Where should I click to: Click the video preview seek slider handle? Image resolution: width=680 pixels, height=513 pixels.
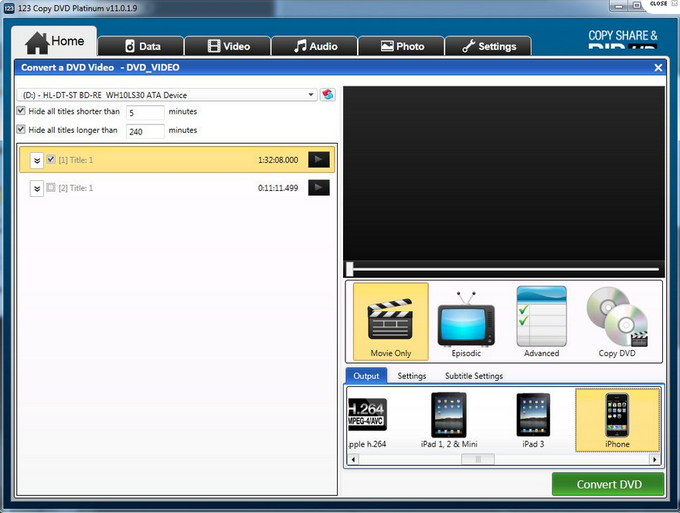pyautogui.click(x=350, y=269)
